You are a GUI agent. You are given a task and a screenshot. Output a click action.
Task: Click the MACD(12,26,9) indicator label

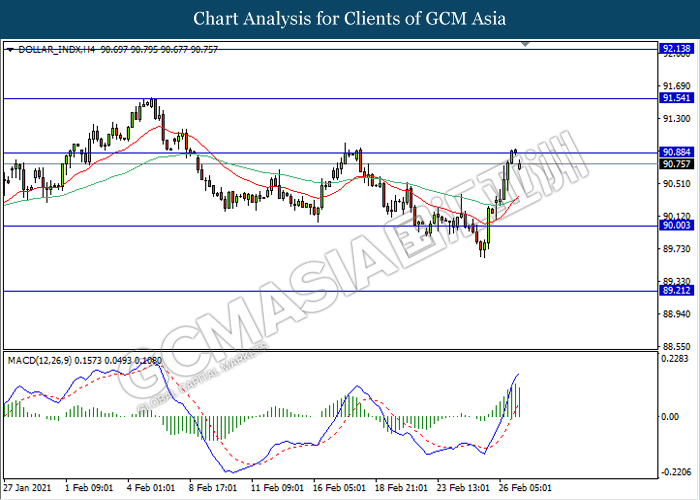pos(41,359)
